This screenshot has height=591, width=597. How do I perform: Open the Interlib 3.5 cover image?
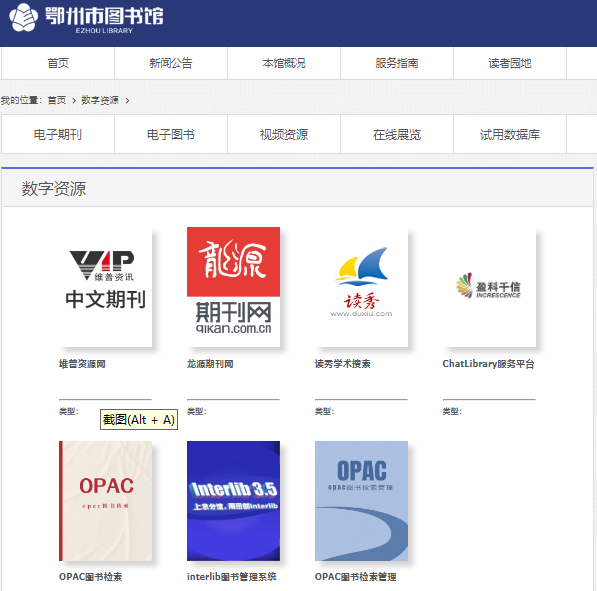[x=233, y=501]
